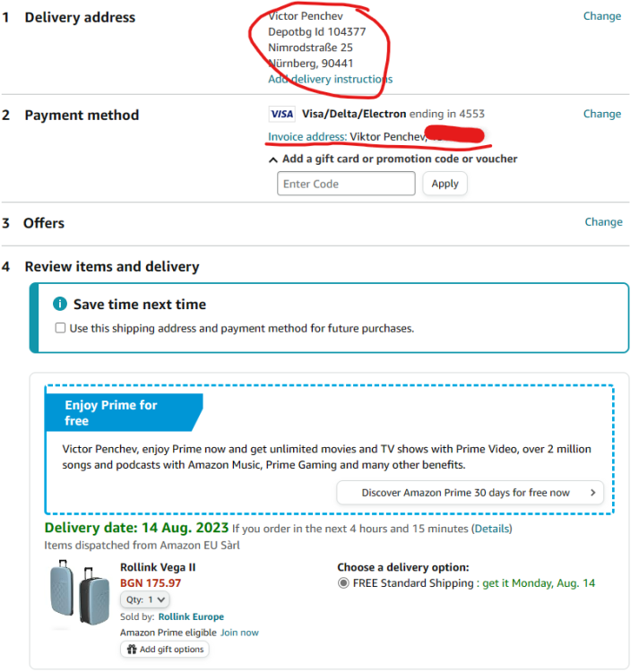
Task: Click the info icon beside Save time next time
Action: 60,304
